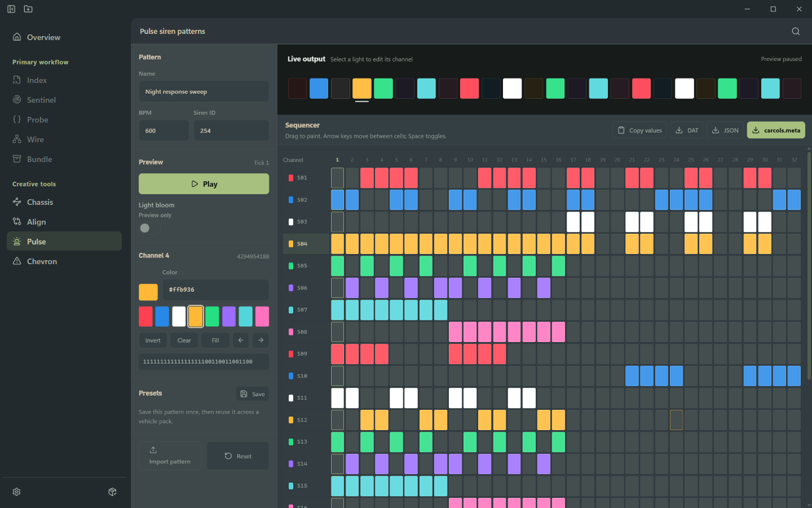Screen dimensions: 812x508
Task: Open Index in Primary workflow
Action: coord(64,80)
